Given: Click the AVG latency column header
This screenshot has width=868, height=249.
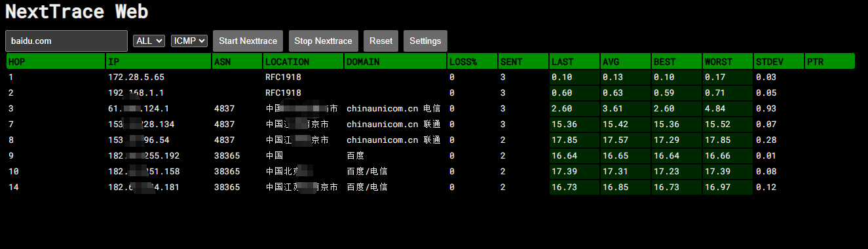Looking at the screenshot, I should pyautogui.click(x=626, y=62).
